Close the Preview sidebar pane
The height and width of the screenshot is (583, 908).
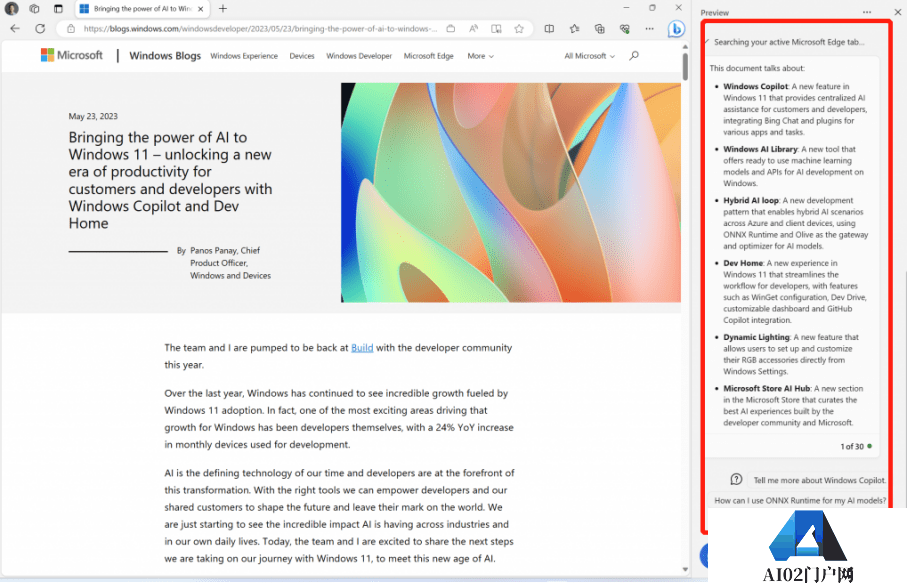coord(898,12)
